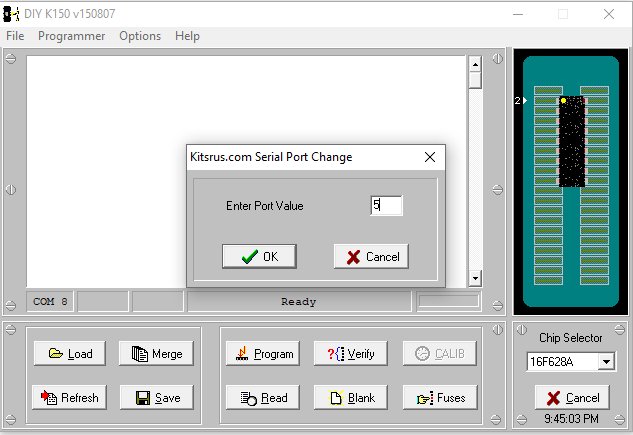Image resolution: width=633 pixels, height=435 pixels.
Task: Open the File menu
Action: (x=15, y=36)
